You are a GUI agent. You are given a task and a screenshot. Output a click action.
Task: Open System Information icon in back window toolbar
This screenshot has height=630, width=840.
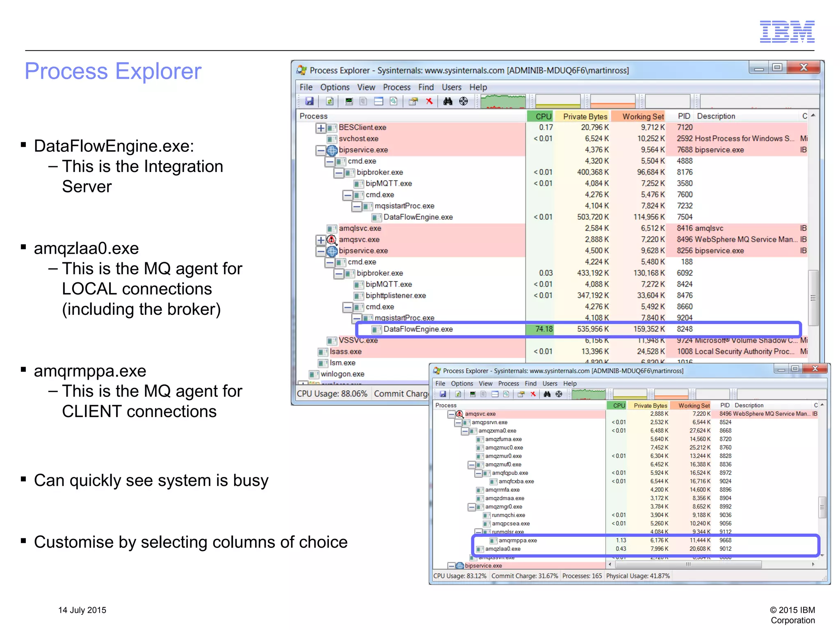[349, 101]
